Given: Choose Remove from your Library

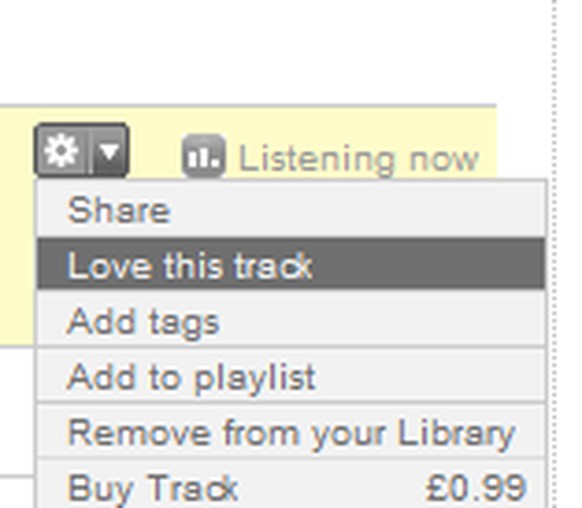Looking at the screenshot, I should pos(291,432).
